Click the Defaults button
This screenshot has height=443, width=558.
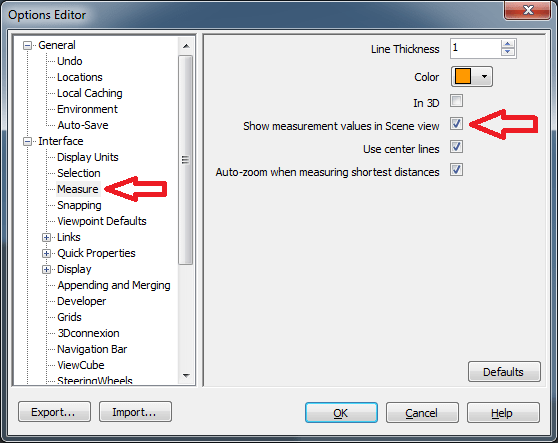click(504, 372)
